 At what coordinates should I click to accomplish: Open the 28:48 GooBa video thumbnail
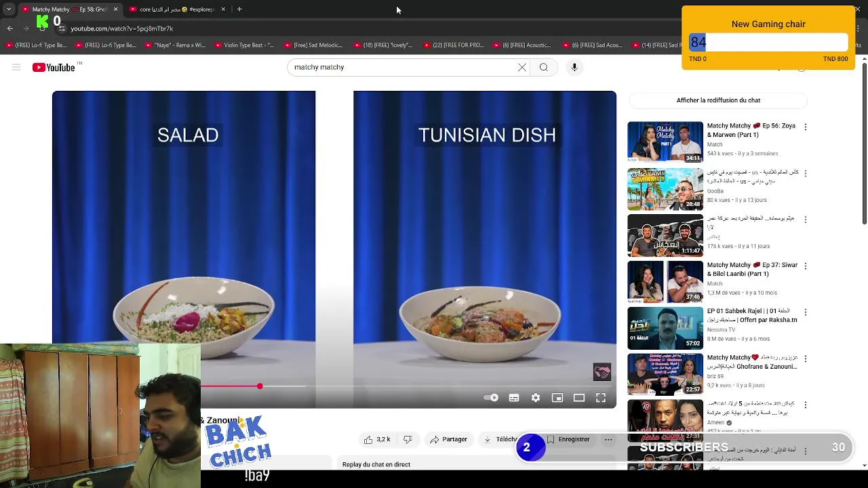pos(665,189)
